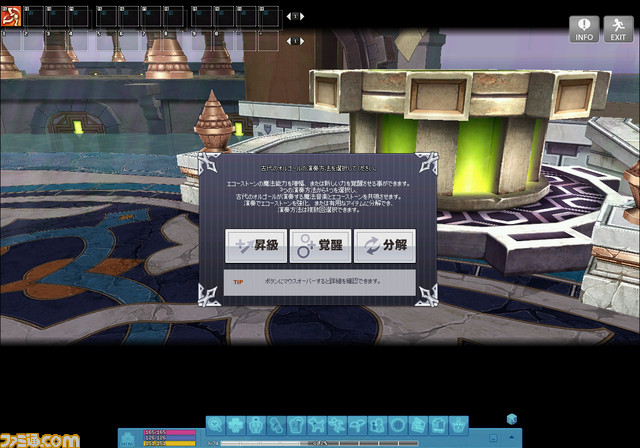Click the dialog heading 古代のオルゴールの演奏方法
Image resolution: width=640 pixels, height=448 pixels.
coord(318,168)
